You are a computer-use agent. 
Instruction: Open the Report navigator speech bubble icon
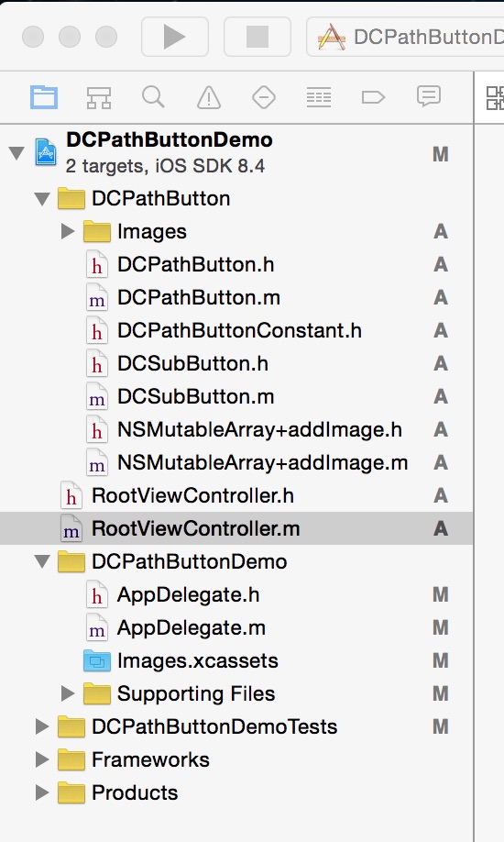428,96
